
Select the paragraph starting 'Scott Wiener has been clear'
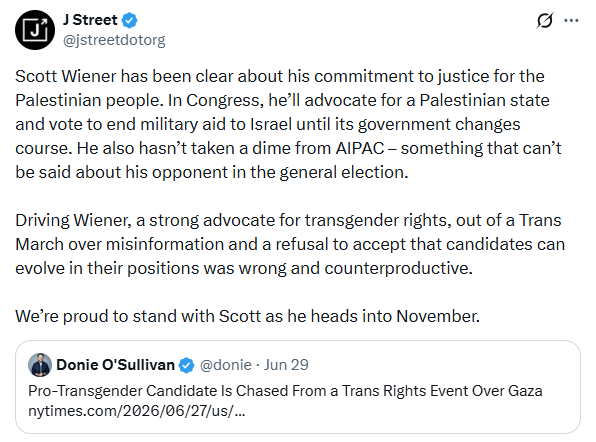pyautogui.click(x=288, y=124)
